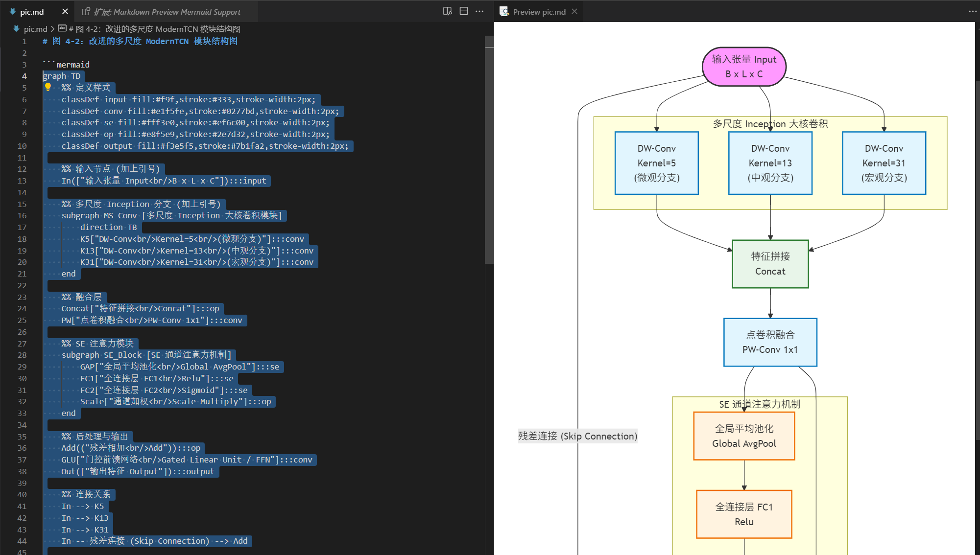The width and height of the screenshot is (980, 555).
Task: Click the split editor icon
Action: 464,11
